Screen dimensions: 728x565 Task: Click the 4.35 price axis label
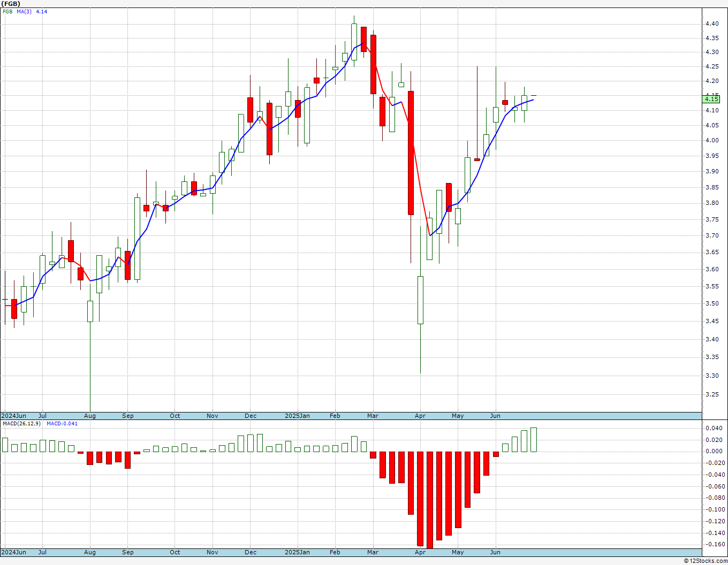[712, 38]
